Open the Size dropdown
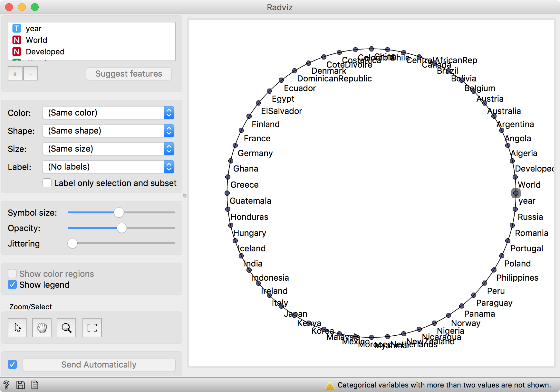The image size is (560, 392). point(108,149)
